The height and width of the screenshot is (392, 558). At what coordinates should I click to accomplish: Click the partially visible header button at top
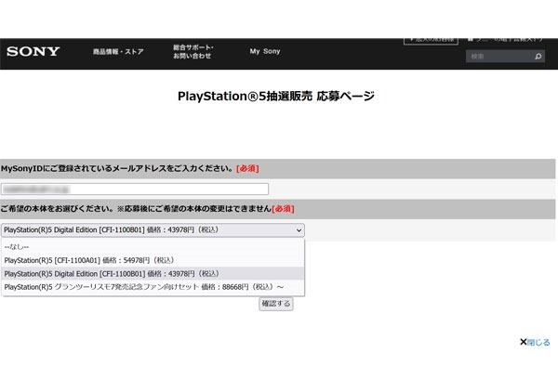point(431,41)
